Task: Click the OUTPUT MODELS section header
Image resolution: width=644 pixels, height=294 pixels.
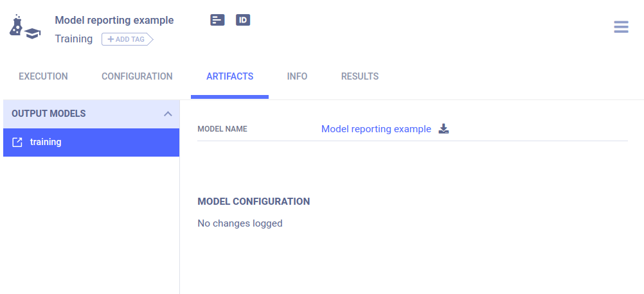Action: (x=49, y=114)
